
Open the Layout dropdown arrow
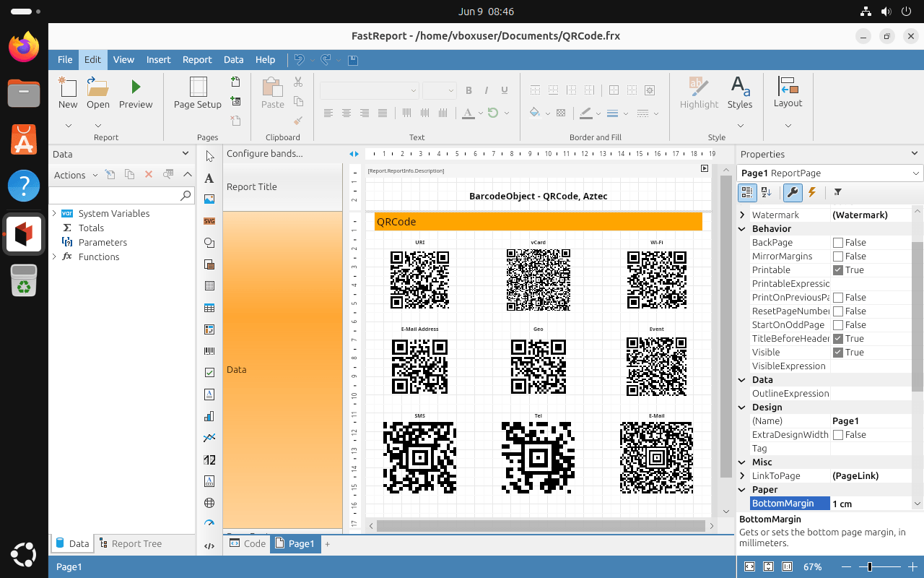tap(788, 125)
